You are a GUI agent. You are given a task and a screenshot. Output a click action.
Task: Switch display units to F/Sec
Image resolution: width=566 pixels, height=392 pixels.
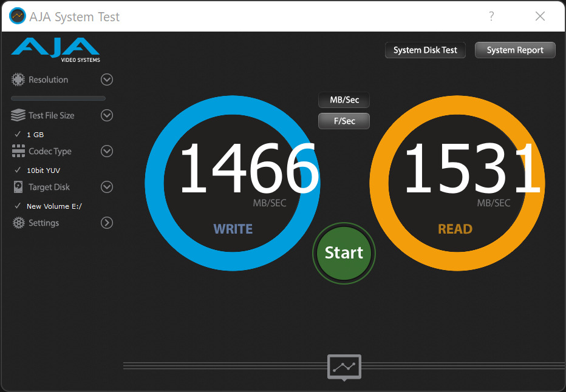point(344,121)
